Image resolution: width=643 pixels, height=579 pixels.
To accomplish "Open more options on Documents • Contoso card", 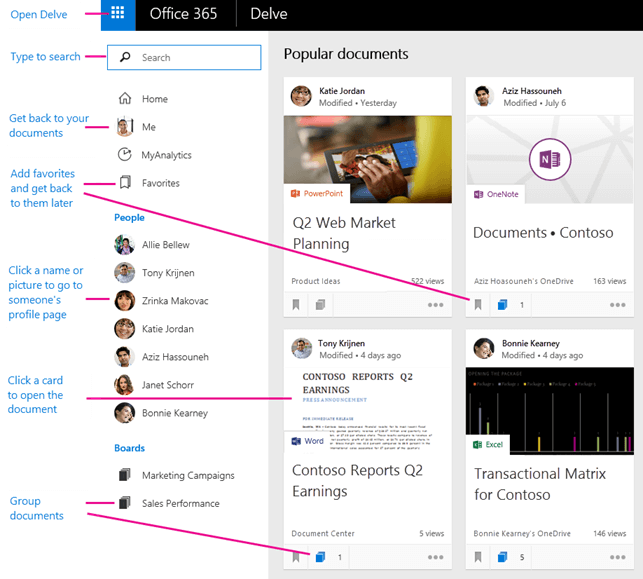I will tap(617, 305).
